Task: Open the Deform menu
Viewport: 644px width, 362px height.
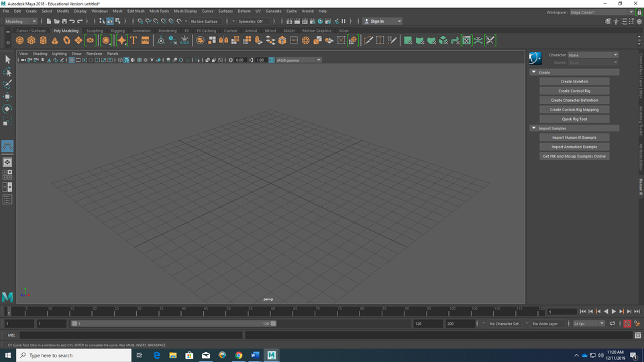Action: point(244,11)
